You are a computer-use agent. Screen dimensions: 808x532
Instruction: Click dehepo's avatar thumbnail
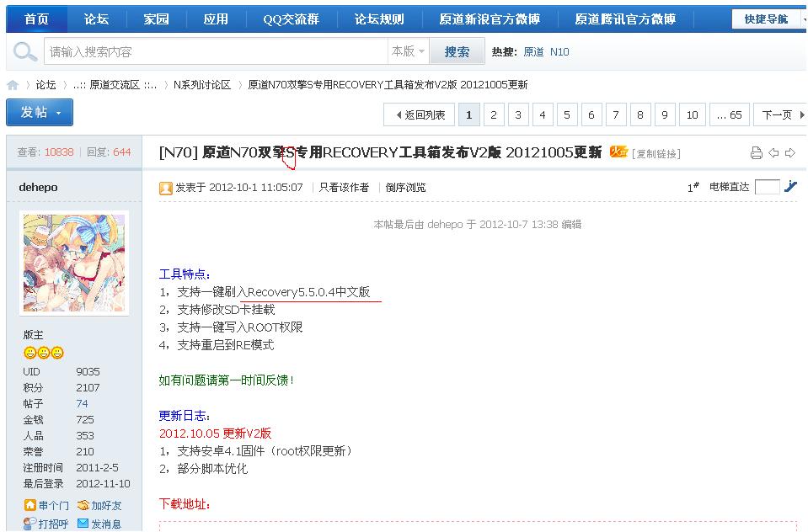(x=74, y=263)
